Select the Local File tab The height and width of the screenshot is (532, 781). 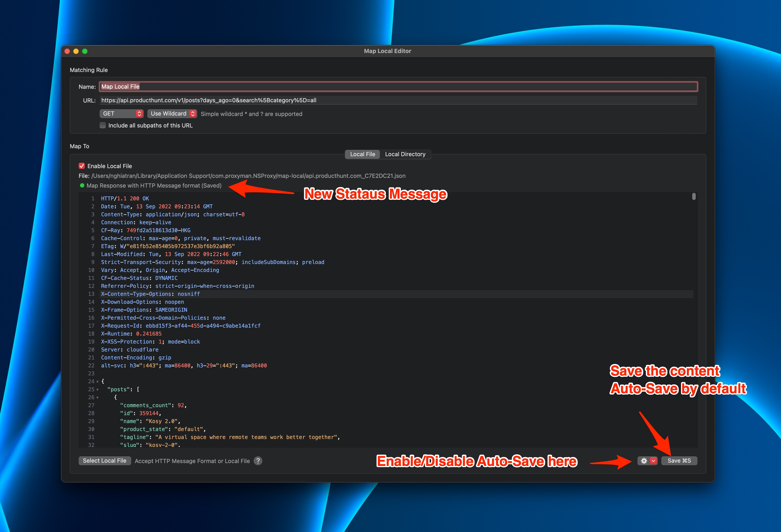[362, 154]
